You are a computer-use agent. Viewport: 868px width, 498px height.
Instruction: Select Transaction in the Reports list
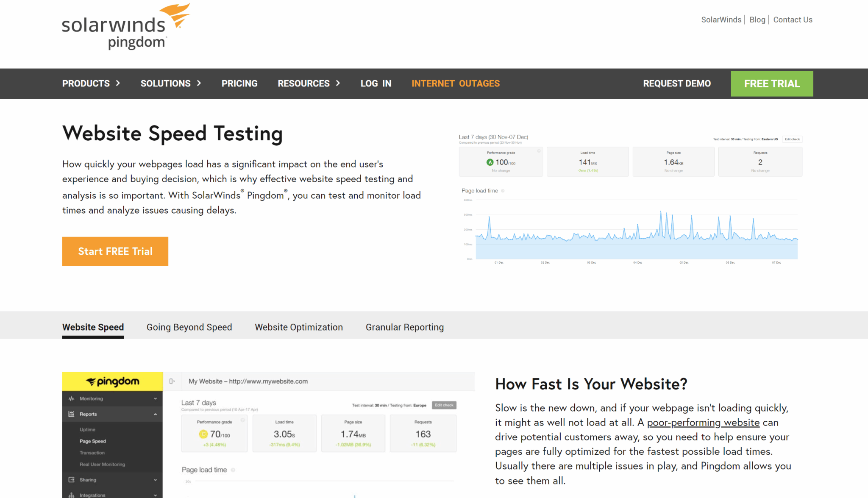click(x=92, y=453)
